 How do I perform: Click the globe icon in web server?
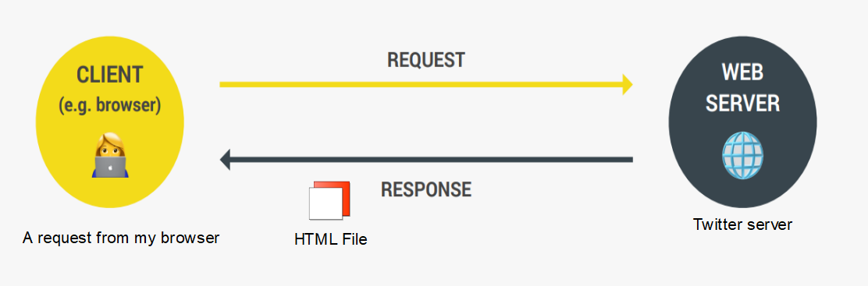pos(742,155)
